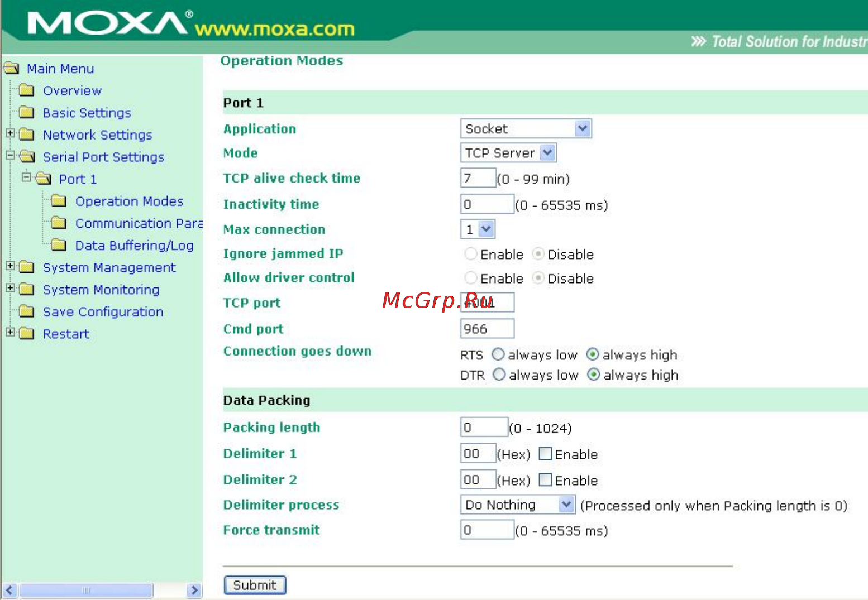The width and height of the screenshot is (868, 600).
Task: Click the Port 1 sidebar link
Action: (78, 179)
